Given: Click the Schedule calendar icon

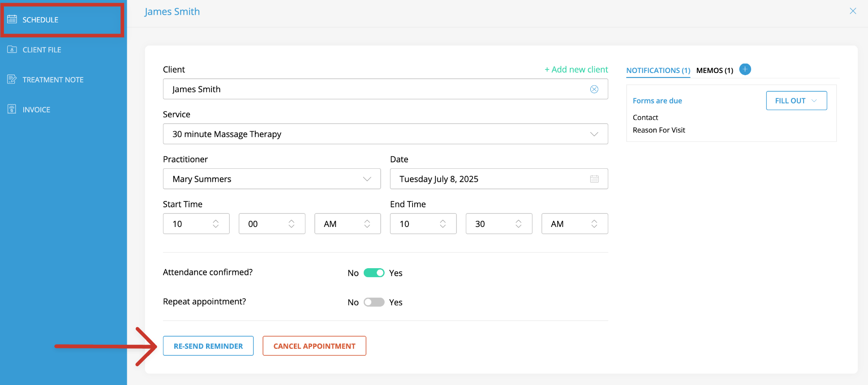Looking at the screenshot, I should 12,19.
